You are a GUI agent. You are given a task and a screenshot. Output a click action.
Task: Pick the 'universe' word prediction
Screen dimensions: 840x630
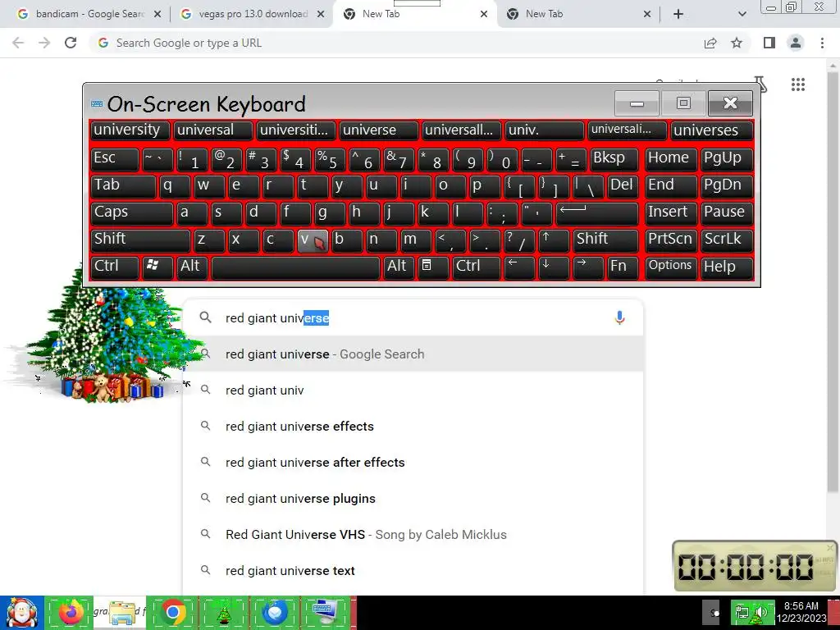(x=379, y=130)
